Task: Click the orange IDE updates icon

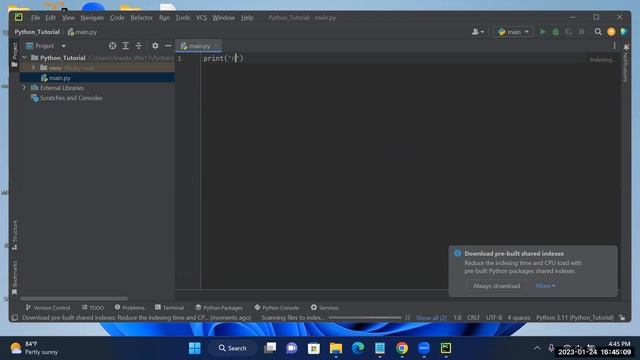Action: (x=611, y=32)
